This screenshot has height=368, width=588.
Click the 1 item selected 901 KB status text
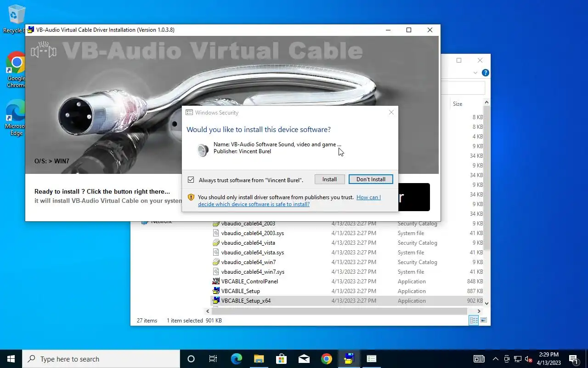coord(194,321)
